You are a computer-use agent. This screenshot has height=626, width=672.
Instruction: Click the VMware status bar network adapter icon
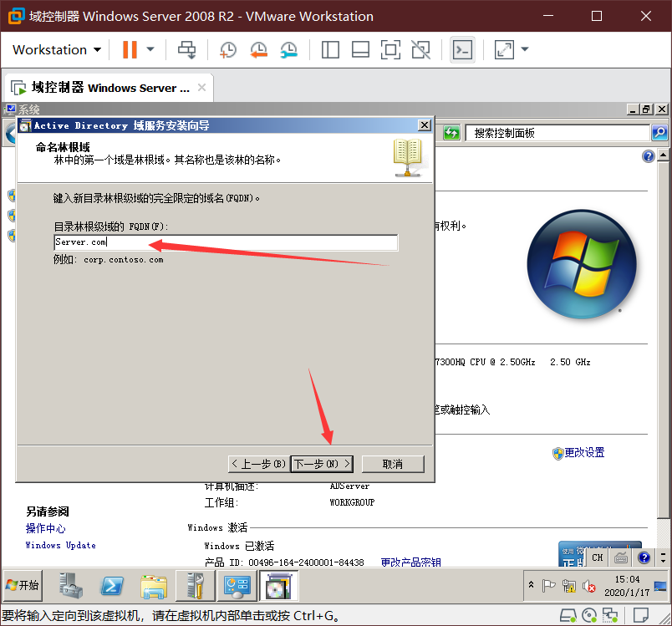coord(610,616)
